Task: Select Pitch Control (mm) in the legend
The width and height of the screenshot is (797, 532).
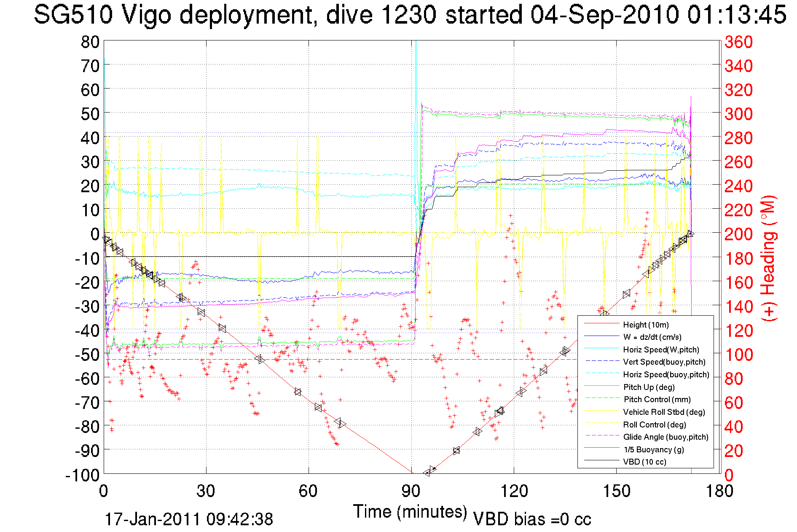Action: pyautogui.click(x=657, y=399)
